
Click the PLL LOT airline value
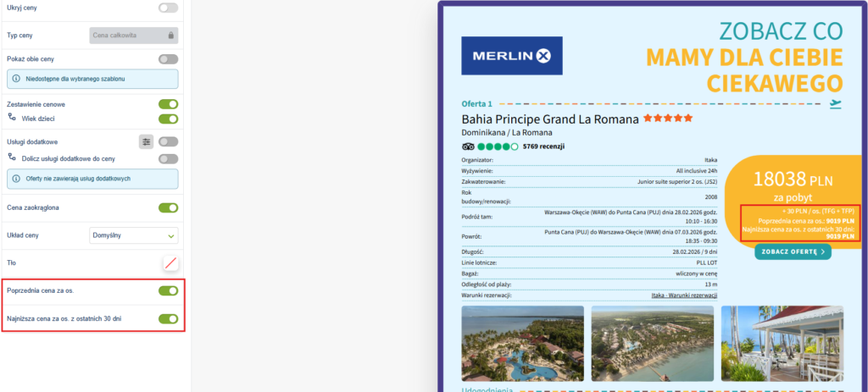tap(707, 262)
